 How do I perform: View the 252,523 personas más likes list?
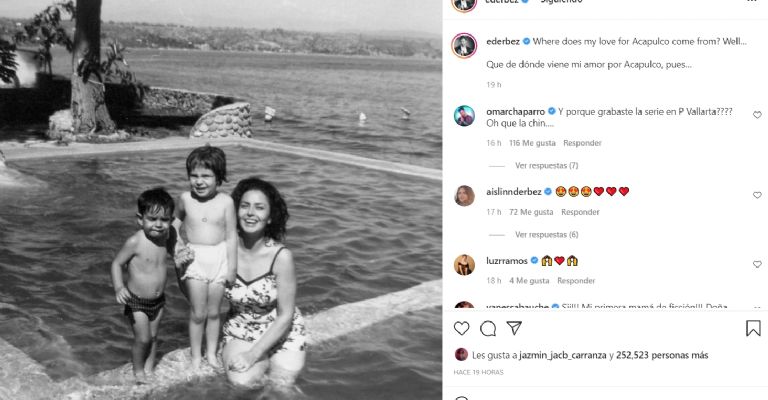[x=662, y=355]
